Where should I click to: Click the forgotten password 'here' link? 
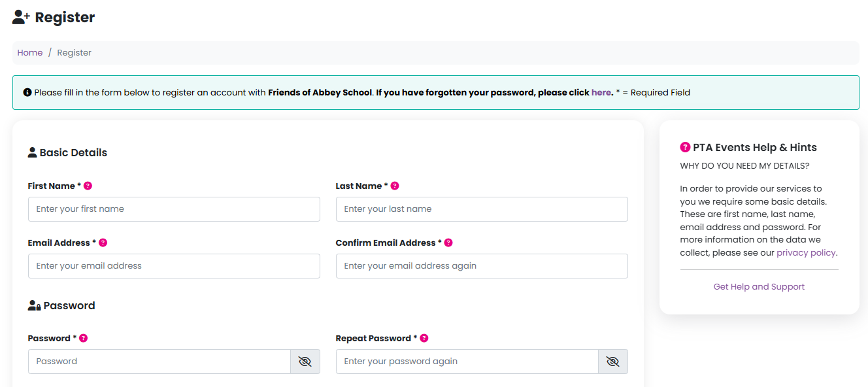click(x=601, y=92)
